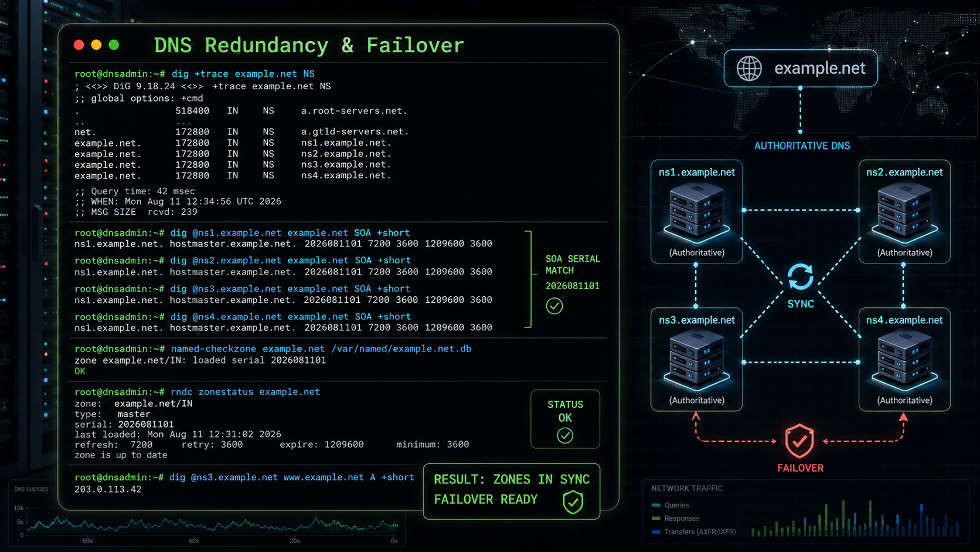Click "ns1.example.net." in the NS trace row
This screenshot has height=552, width=980.
pos(346,143)
